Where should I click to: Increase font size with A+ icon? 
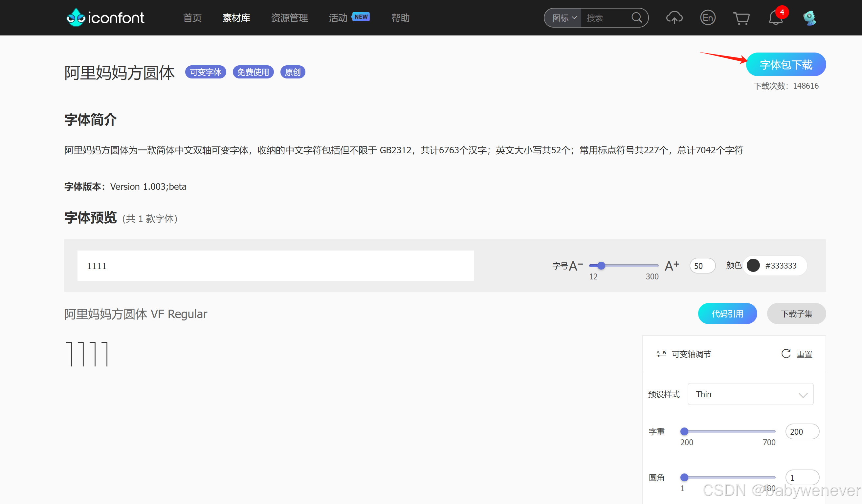(x=672, y=266)
